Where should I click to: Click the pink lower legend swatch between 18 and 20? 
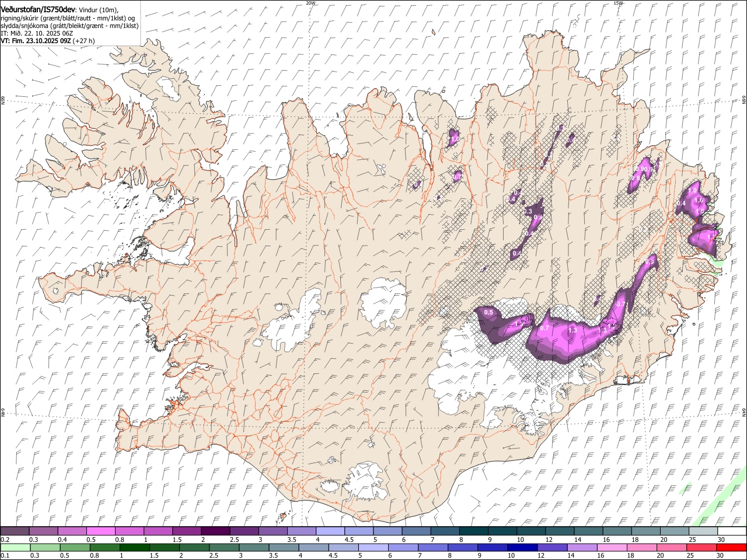click(x=641, y=547)
